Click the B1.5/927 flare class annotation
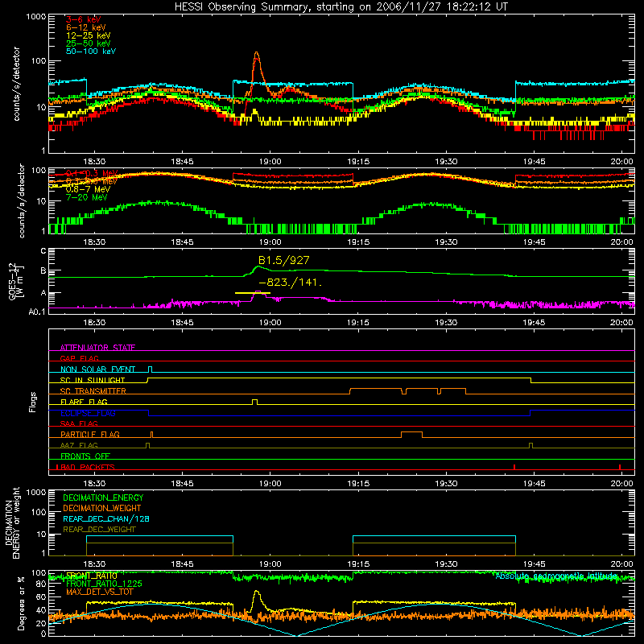Viewport: 644px width, 644px height. point(284,260)
